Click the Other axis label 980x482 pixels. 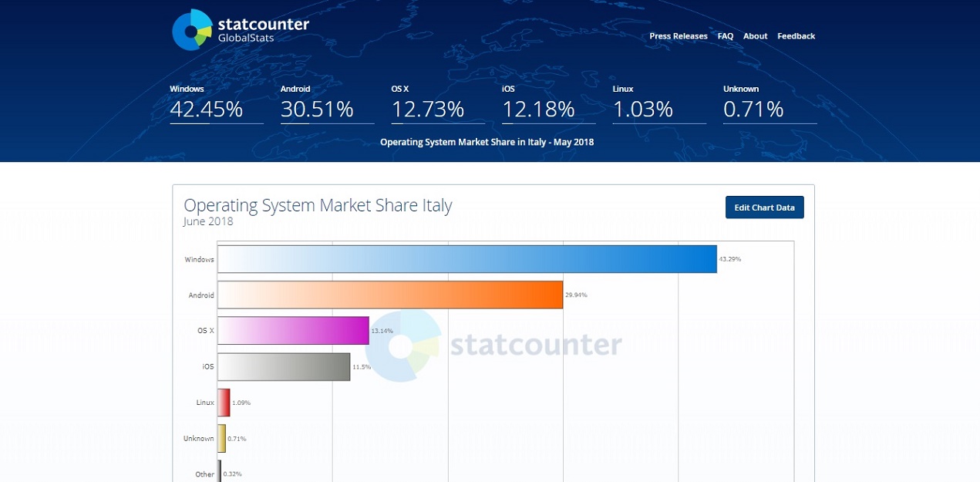(205, 474)
